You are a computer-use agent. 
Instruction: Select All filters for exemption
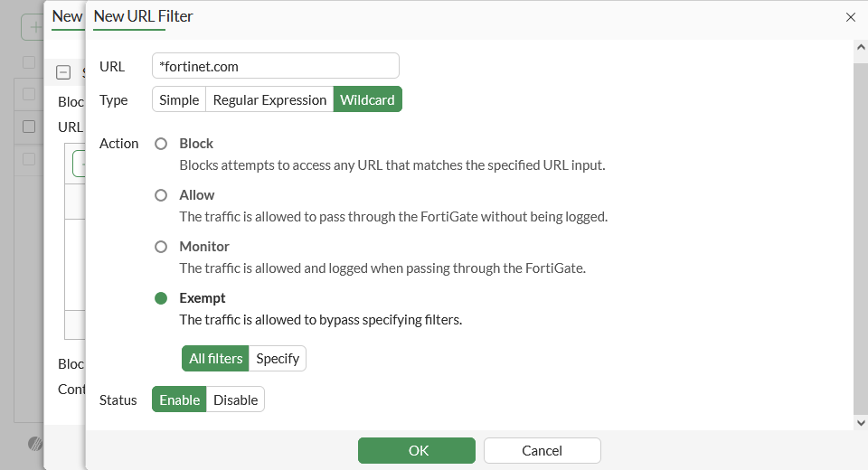click(215, 359)
